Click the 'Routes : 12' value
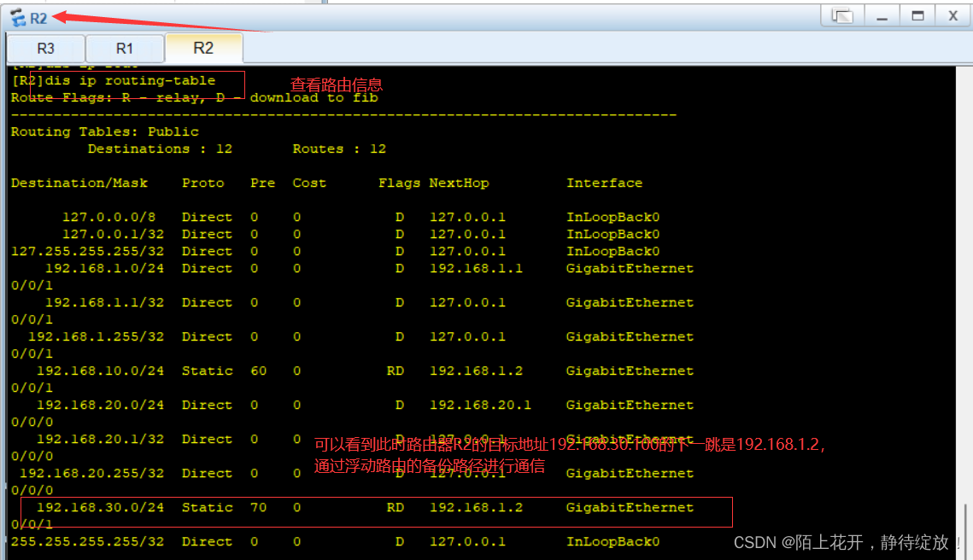973x560 pixels. 339,149
